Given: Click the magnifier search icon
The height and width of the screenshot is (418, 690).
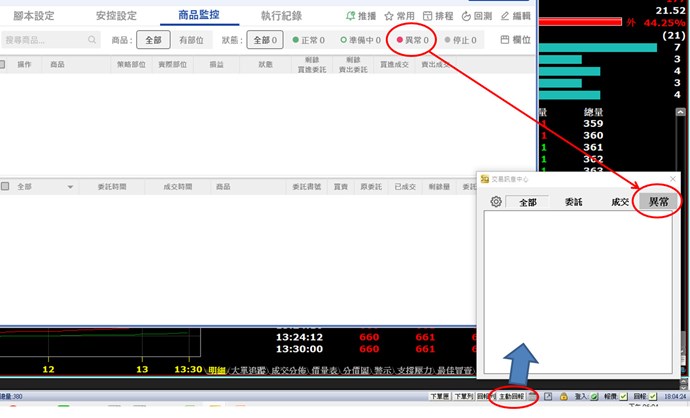Looking at the screenshot, I should (92, 40).
